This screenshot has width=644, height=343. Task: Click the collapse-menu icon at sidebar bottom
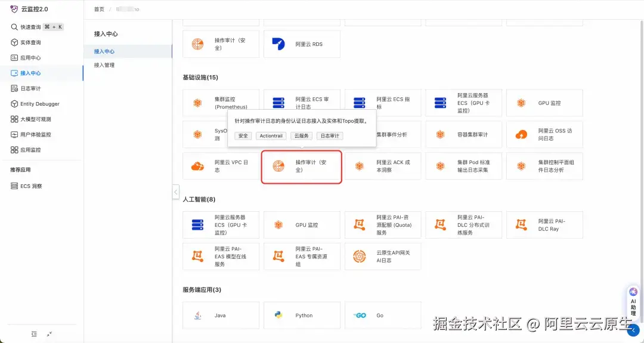click(x=34, y=334)
